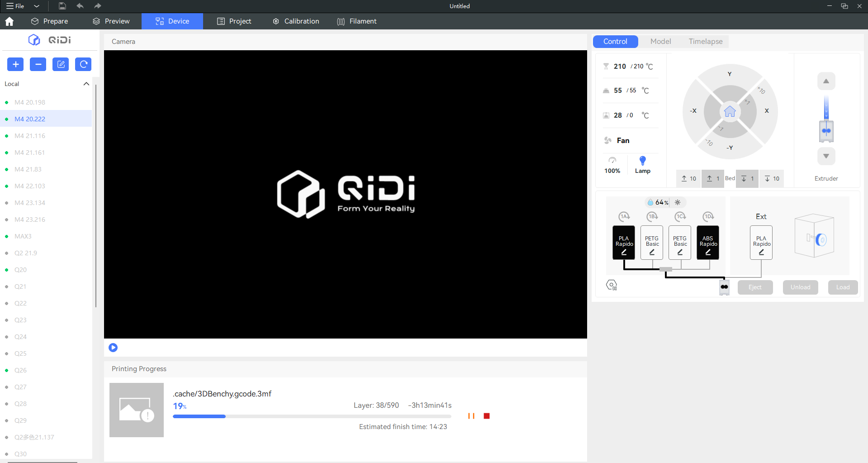Viewport: 868px width, 463px height.
Task: Select slot 1C PETG Basic filament
Action: [x=680, y=243]
